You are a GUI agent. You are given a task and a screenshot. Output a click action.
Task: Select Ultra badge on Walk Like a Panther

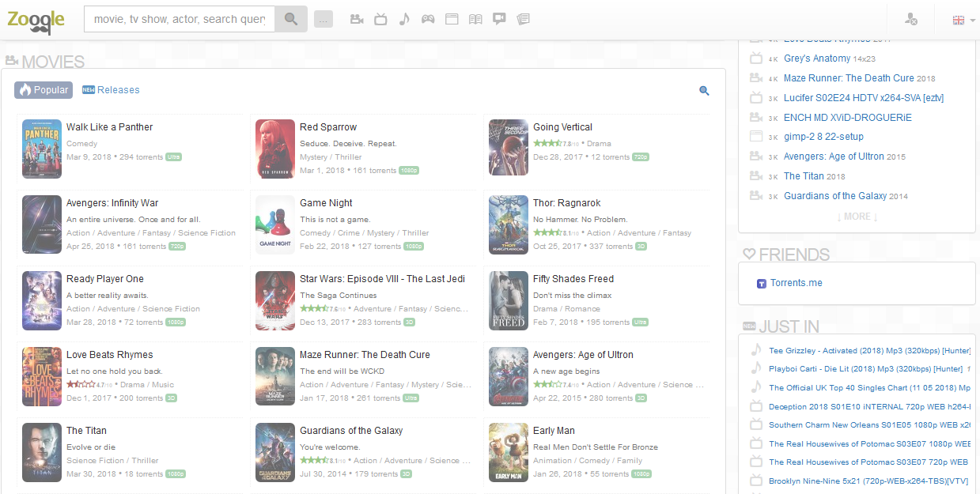pos(173,157)
